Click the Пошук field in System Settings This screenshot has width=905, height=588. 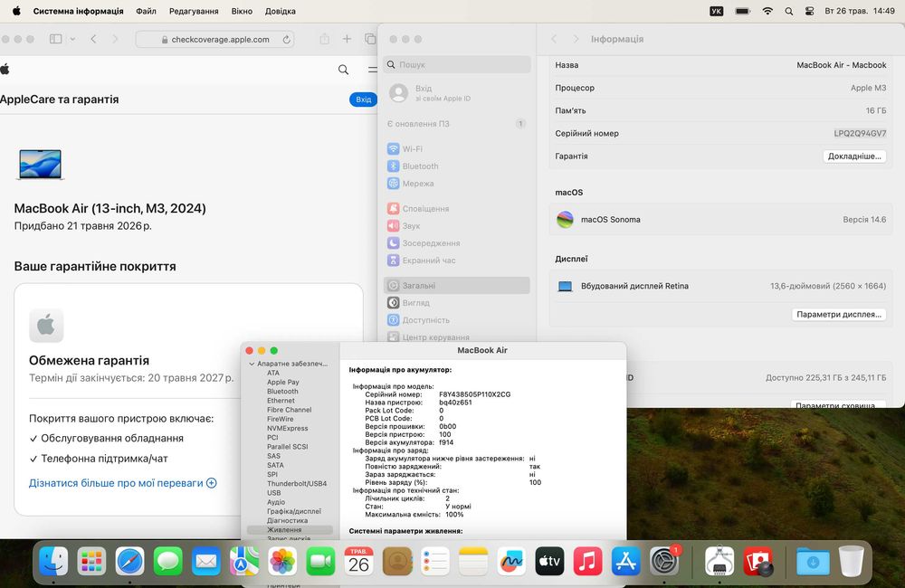(456, 64)
